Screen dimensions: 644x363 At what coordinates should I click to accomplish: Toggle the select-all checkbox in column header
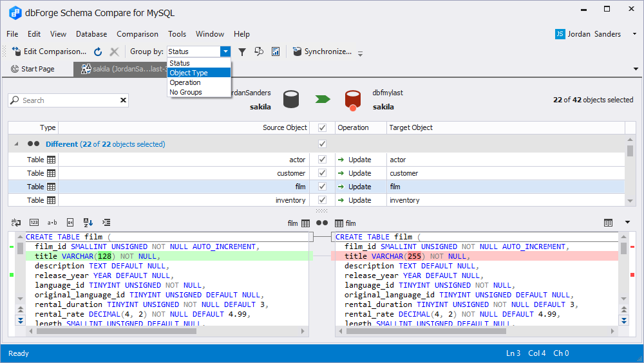coord(323,127)
